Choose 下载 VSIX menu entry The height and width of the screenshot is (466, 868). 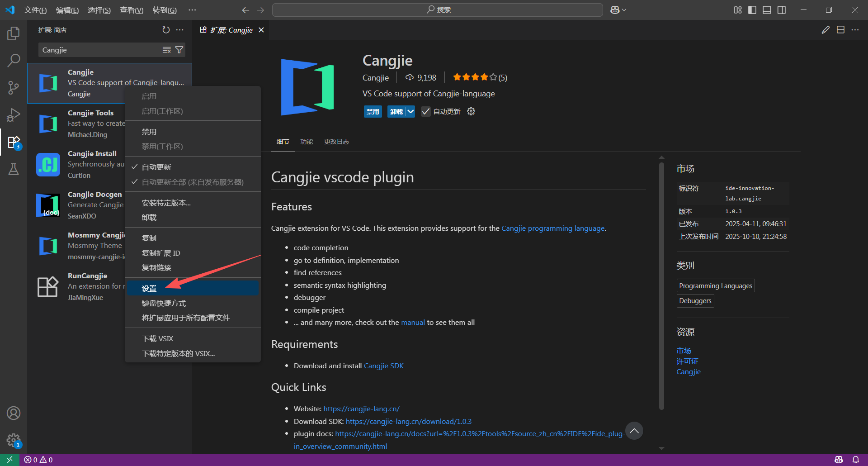pos(193,338)
